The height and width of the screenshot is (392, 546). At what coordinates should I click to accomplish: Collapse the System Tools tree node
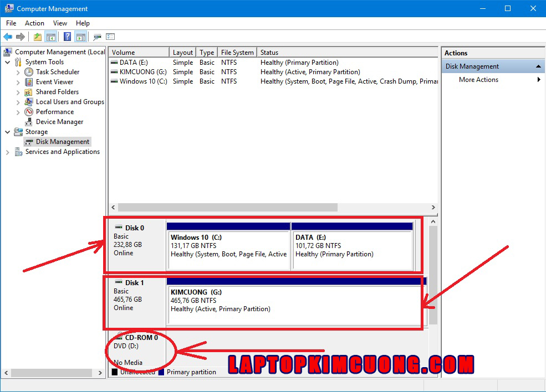8,62
